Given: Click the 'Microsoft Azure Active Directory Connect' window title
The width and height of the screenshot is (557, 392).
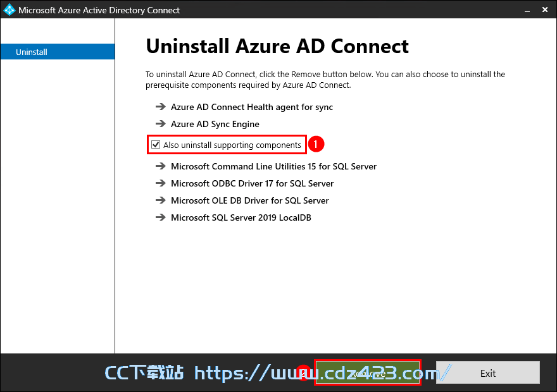Looking at the screenshot, I should pos(99,10).
